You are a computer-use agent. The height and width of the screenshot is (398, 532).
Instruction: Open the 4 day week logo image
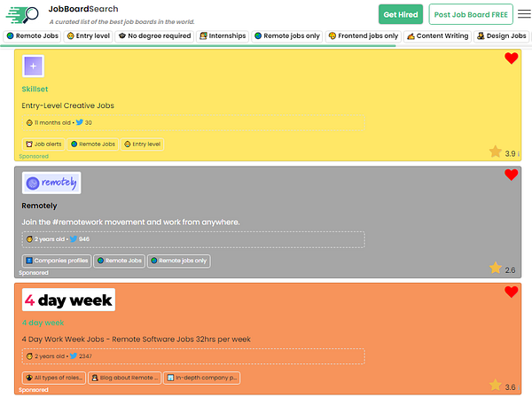coord(68,300)
